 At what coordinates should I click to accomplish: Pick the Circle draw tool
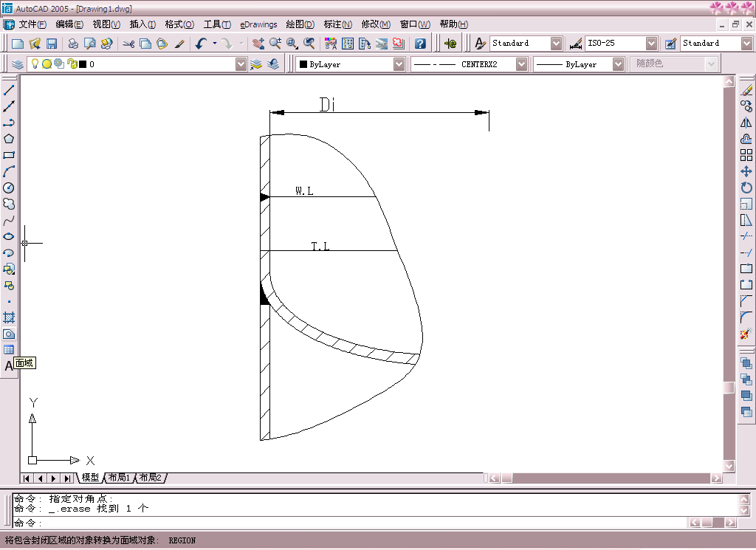[x=9, y=188]
